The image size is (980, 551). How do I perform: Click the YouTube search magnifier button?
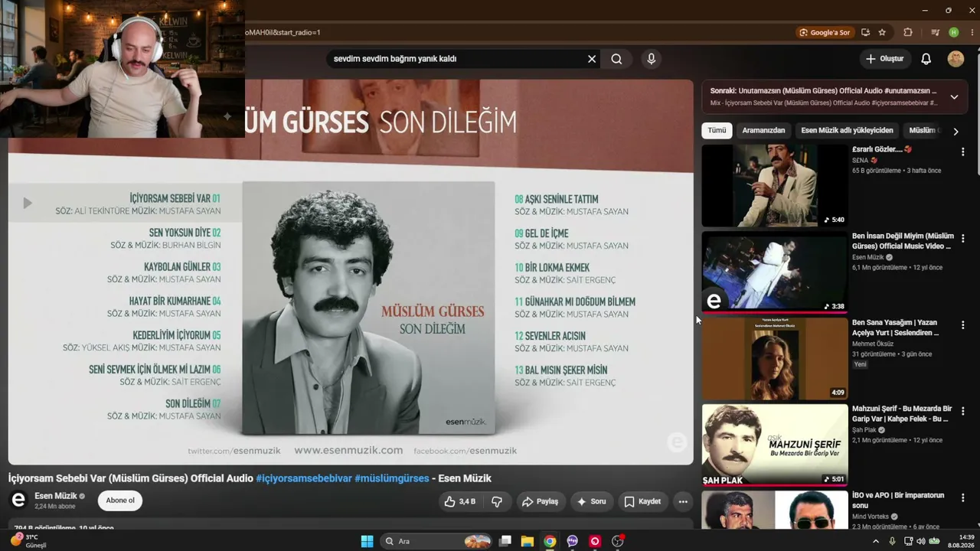click(616, 59)
